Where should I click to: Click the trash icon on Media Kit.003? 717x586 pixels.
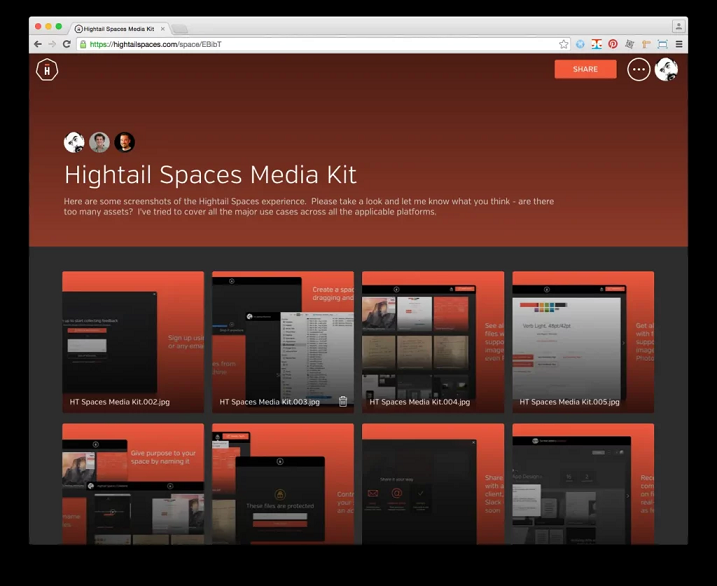(343, 401)
